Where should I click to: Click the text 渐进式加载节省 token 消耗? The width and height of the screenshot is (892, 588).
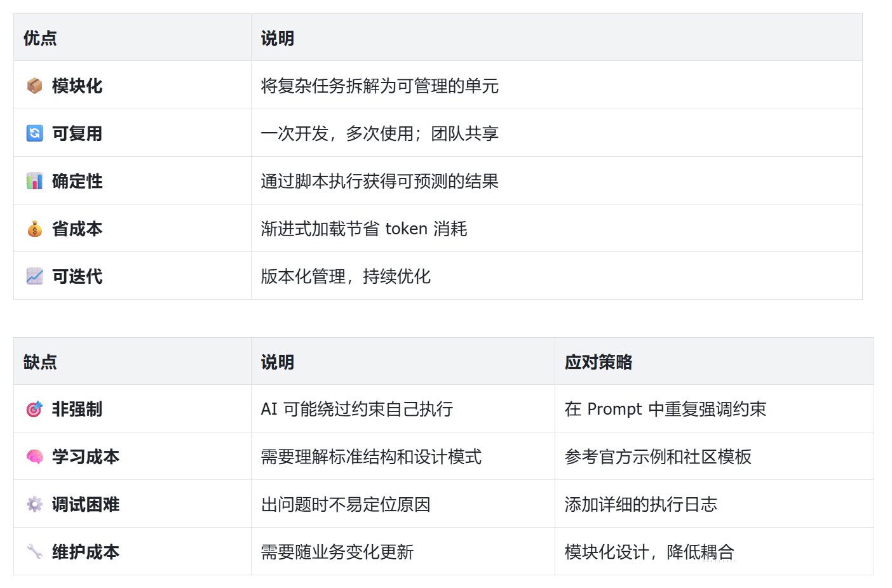(x=363, y=229)
